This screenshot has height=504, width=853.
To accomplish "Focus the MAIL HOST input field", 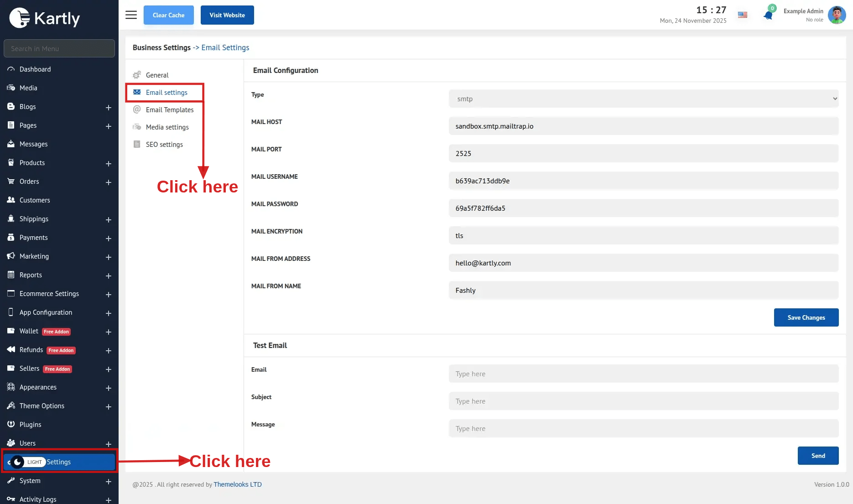I will pos(643,126).
